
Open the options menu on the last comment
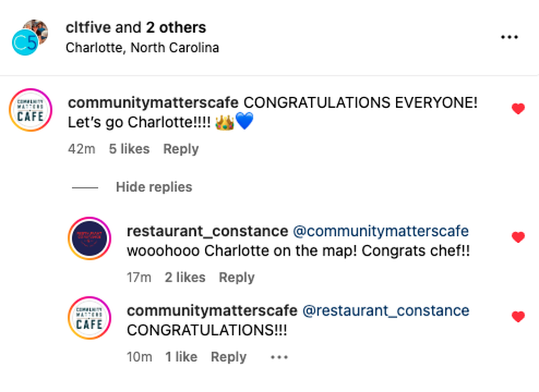click(279, 358)
